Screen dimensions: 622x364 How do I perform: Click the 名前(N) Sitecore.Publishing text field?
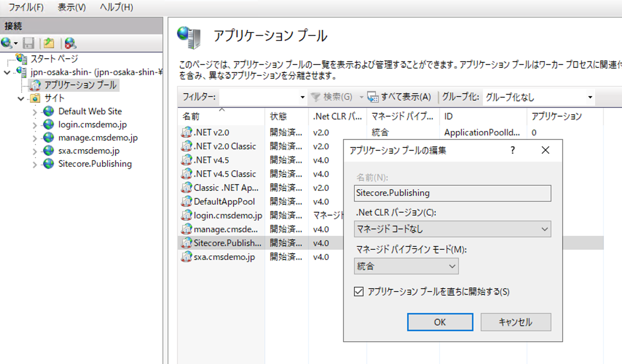click(x=452, y=193)
